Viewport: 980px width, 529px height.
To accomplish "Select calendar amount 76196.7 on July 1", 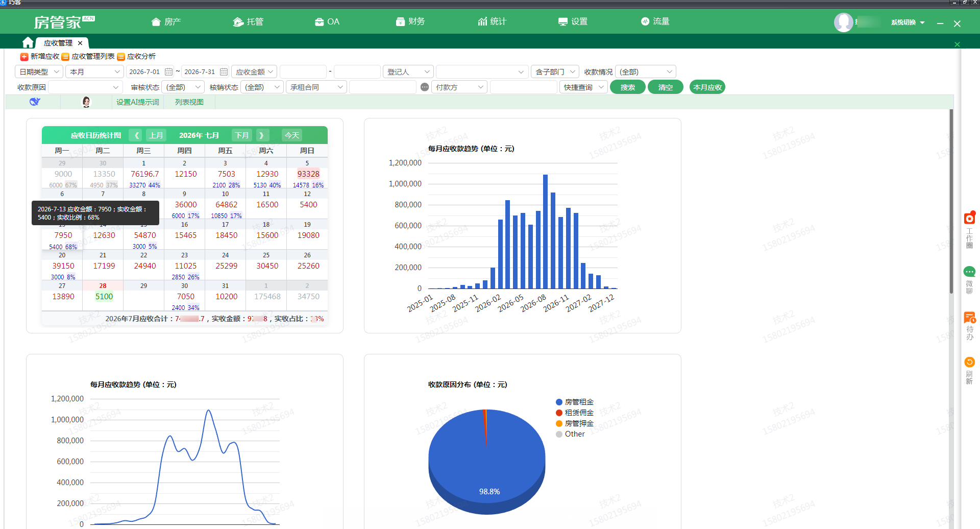I will pyautogui.click(x=144, y=174).
